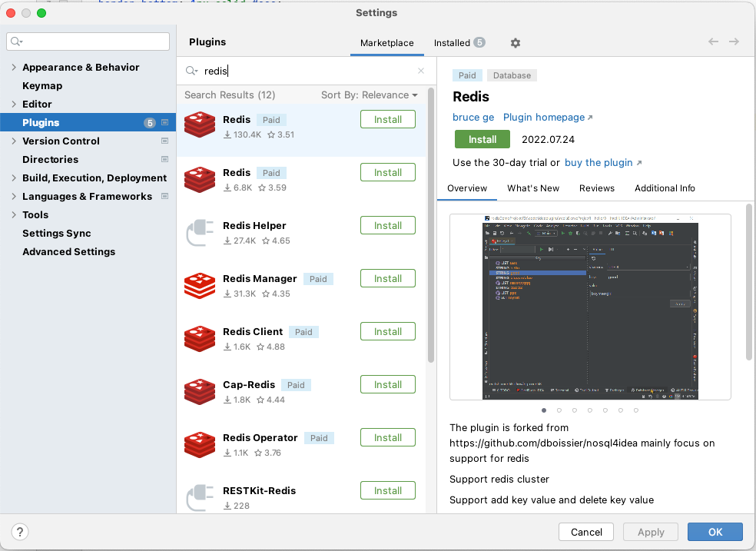Click project-level icon beside Plugins row
Image resolution: width=756 pixels, height=551 pixels.
(165, 122)
